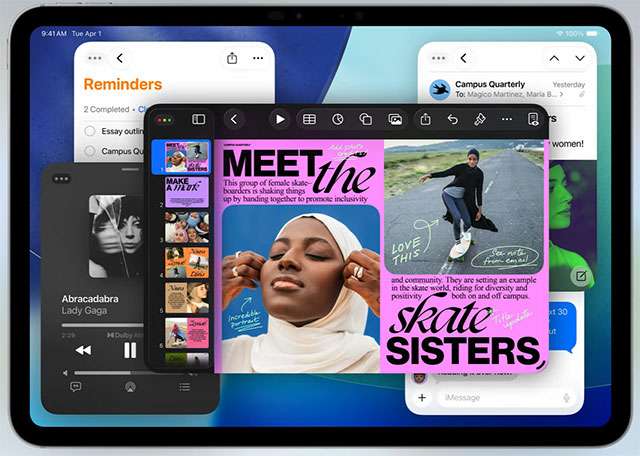
Task: Undo last action in Keynote
Action: [x=453, y=119]
